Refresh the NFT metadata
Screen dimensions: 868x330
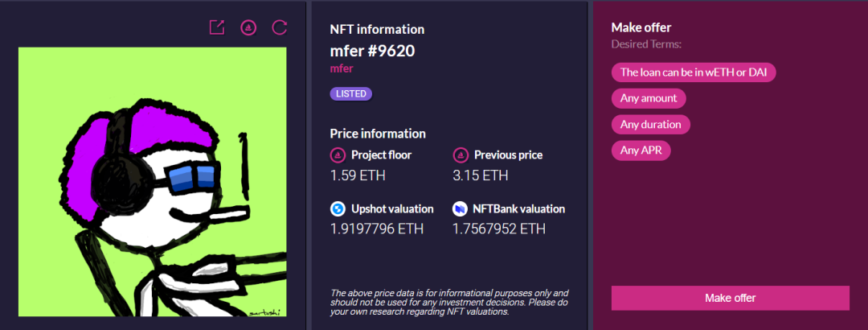click(x=280, y=27)
